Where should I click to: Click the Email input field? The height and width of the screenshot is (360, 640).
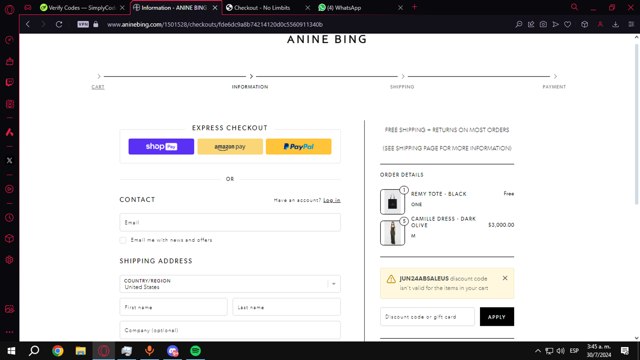(230, 222)
